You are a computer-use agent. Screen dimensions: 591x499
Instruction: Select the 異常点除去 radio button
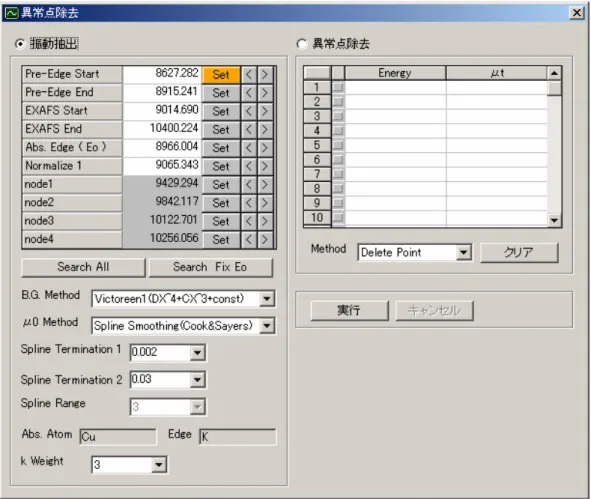pyautogui.click(x=301, y=44)
